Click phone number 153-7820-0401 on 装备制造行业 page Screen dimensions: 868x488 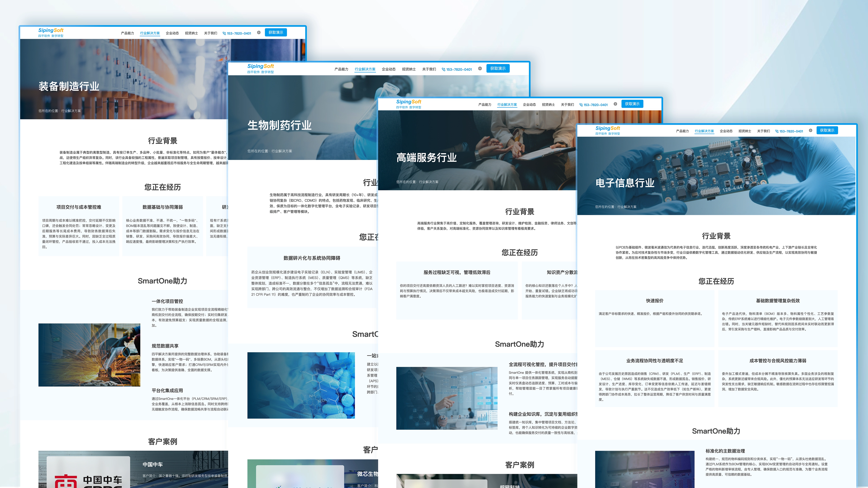237,33
